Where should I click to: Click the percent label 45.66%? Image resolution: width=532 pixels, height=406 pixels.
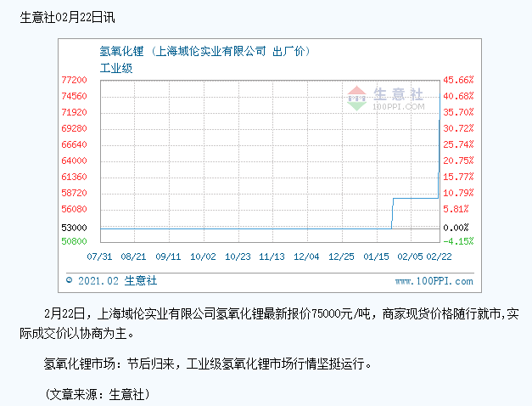458,80
